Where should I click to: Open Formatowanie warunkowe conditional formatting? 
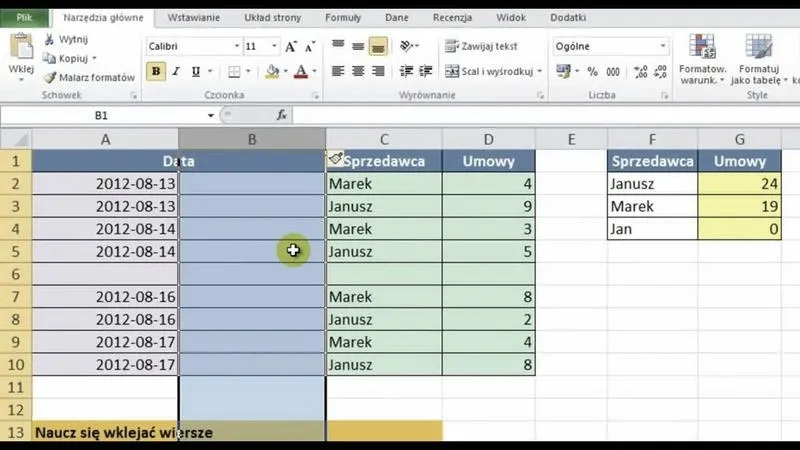702,58
